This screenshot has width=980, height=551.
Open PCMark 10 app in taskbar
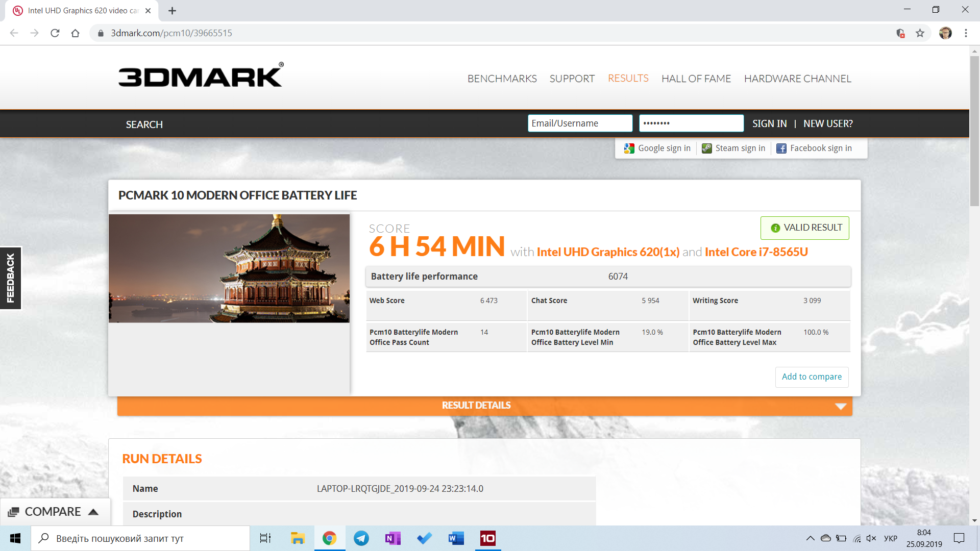pos(487,538)
